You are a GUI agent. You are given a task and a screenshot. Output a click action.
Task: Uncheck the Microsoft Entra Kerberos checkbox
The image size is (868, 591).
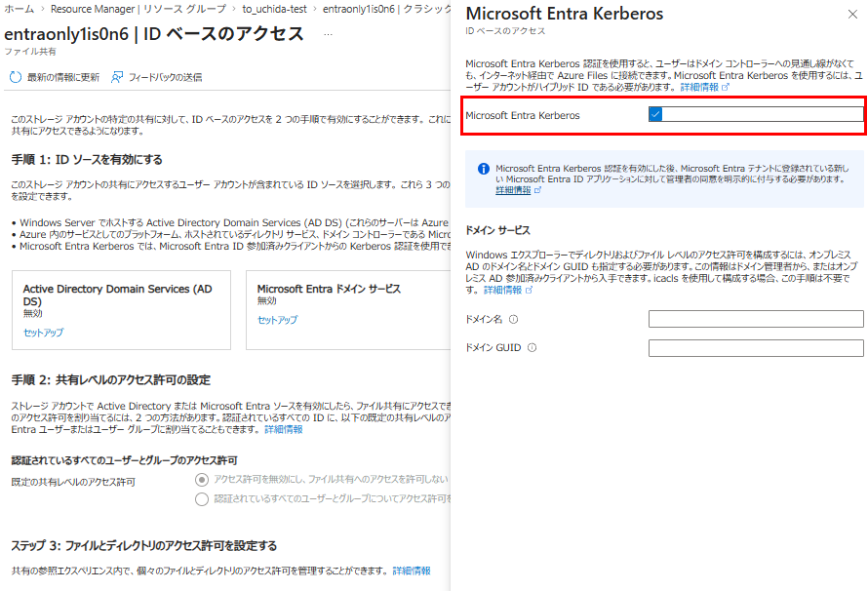(655, 114)
